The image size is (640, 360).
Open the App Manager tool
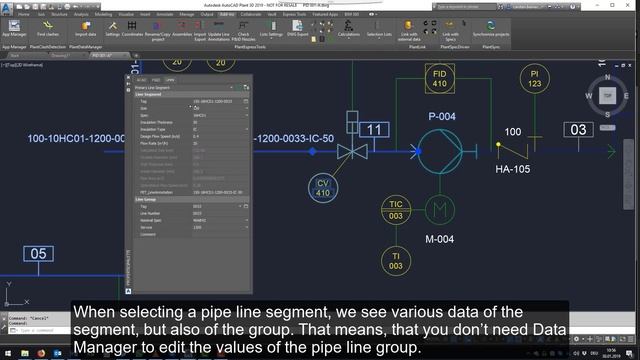[14, 29]
